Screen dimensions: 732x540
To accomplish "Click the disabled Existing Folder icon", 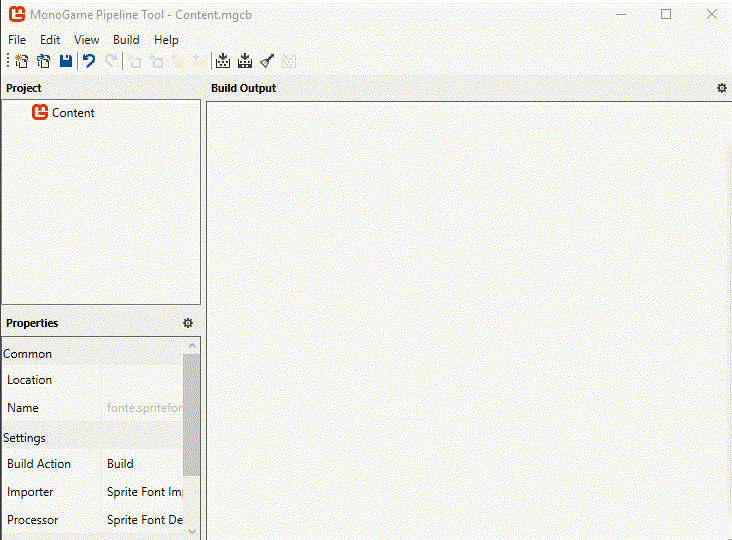I will tap(200, 61).
